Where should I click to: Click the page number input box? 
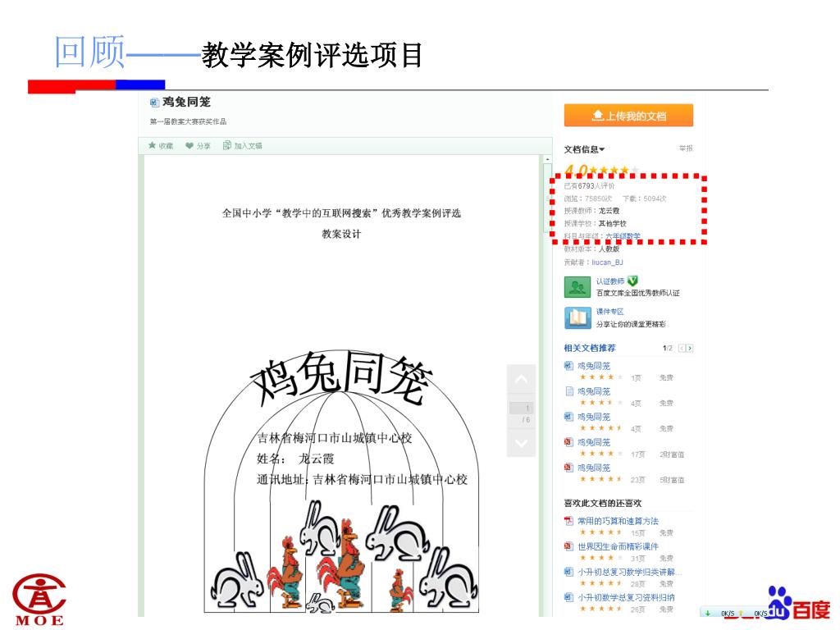(x=521, y=408)
